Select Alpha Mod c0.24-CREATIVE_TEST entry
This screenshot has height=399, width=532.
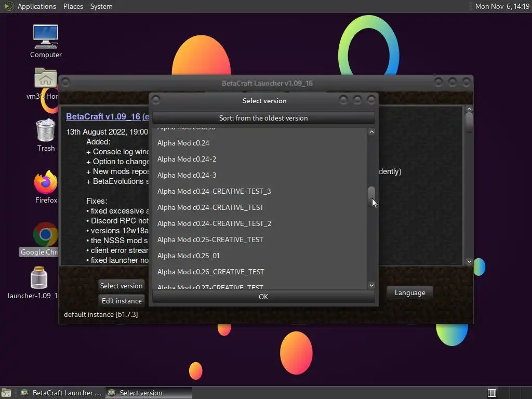[260, 207]
